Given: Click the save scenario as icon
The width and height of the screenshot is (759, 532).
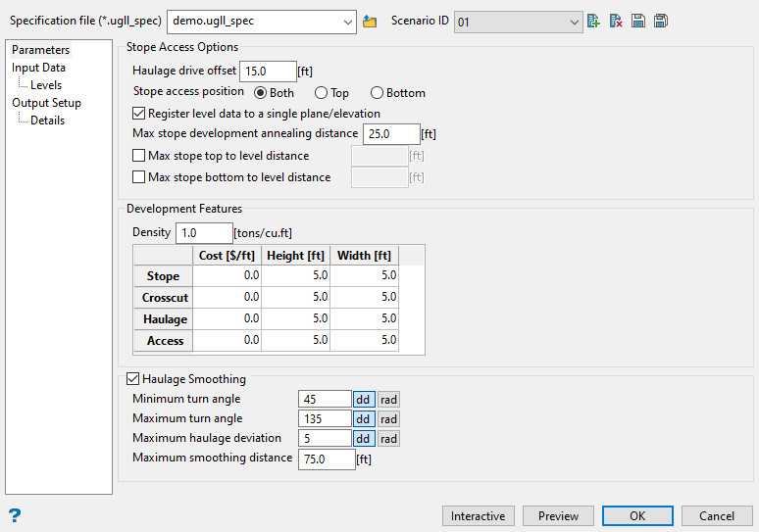Looking at the screenshot, I should [661, 22].
